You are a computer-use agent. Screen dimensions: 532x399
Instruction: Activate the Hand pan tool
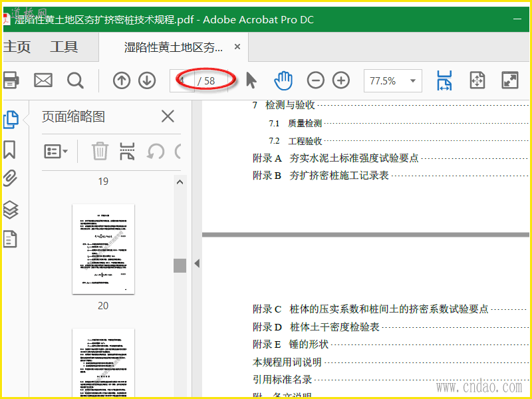(x=283, y=80)
